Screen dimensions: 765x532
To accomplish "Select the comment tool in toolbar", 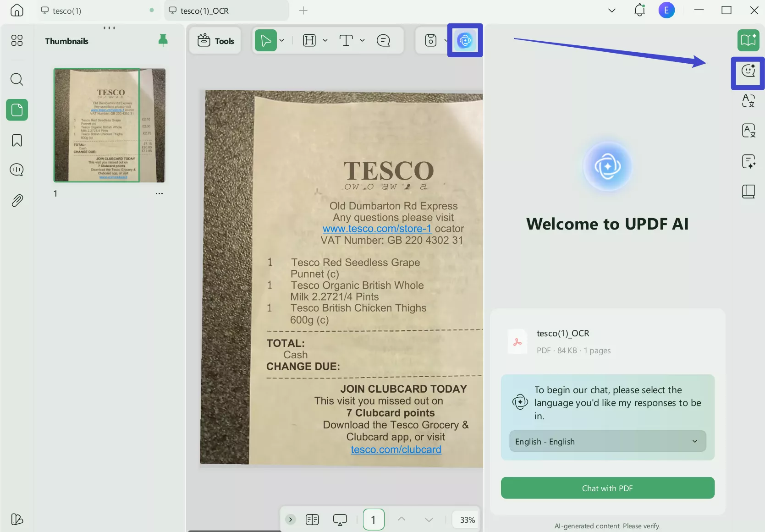I will click(x=383, y=41).
